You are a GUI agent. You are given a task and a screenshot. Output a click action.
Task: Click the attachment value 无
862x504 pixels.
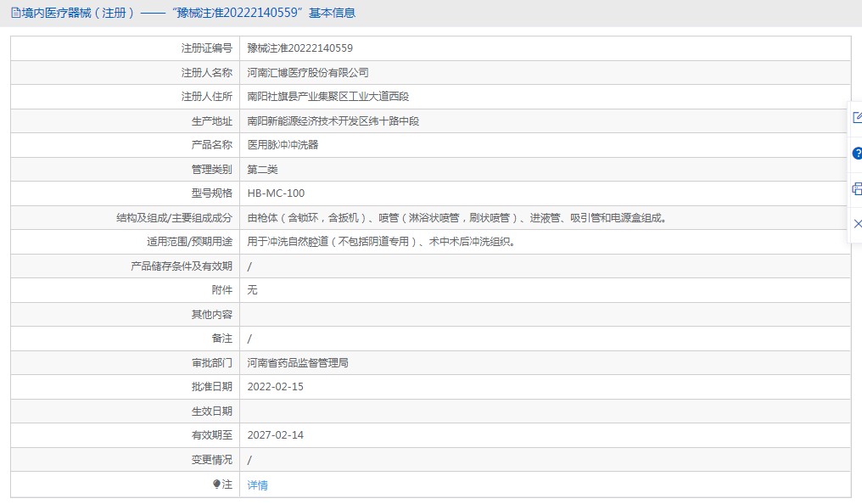(x=252, y=290)
